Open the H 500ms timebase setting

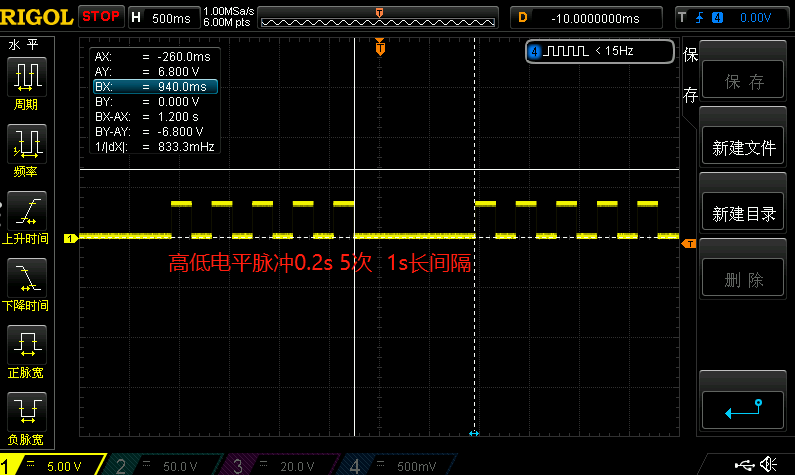(x=163, y=17)
